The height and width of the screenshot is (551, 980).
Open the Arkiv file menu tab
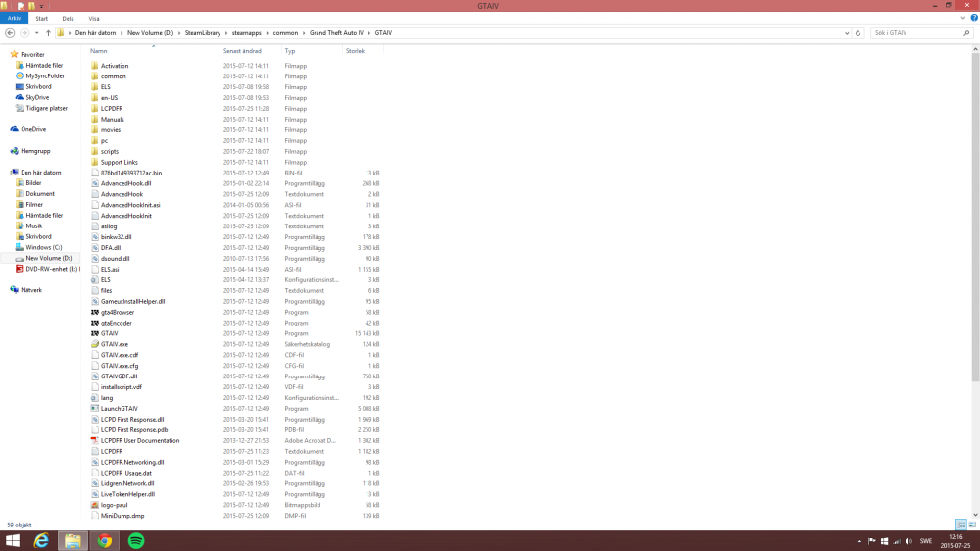(14, 18)
